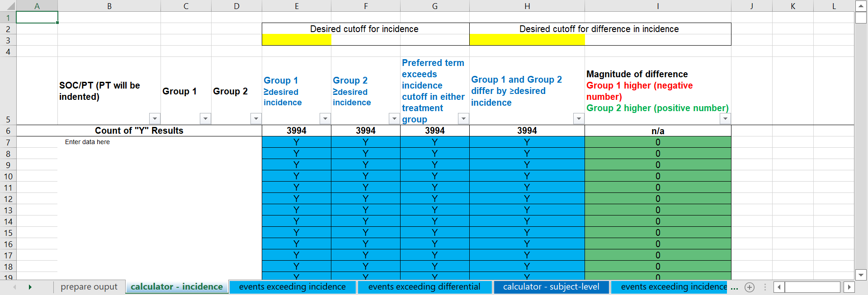Click the next sheet navigation arrow
This screenshot has height=295, width=868.
(x=30, y=287)
